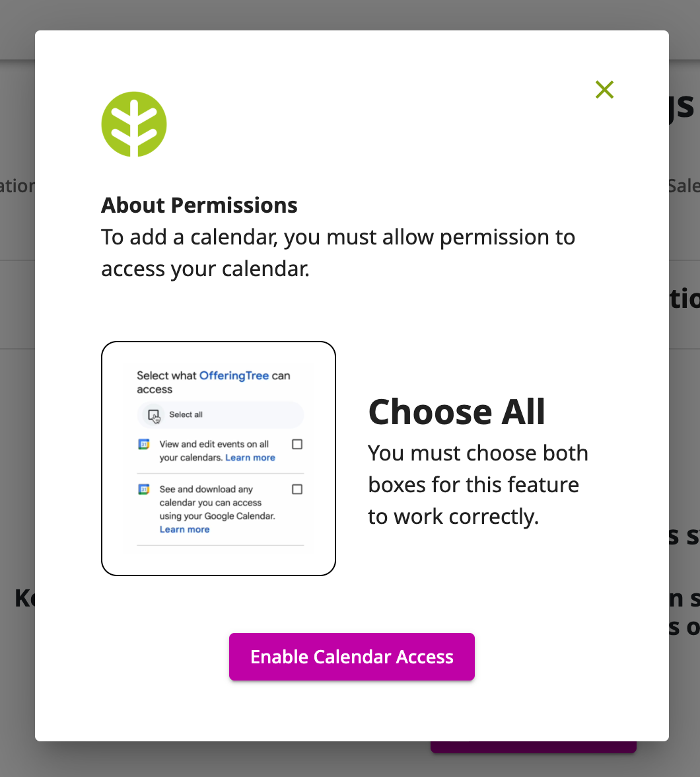Open 'Learn more' after 'your calendars'

click(250, 457)
